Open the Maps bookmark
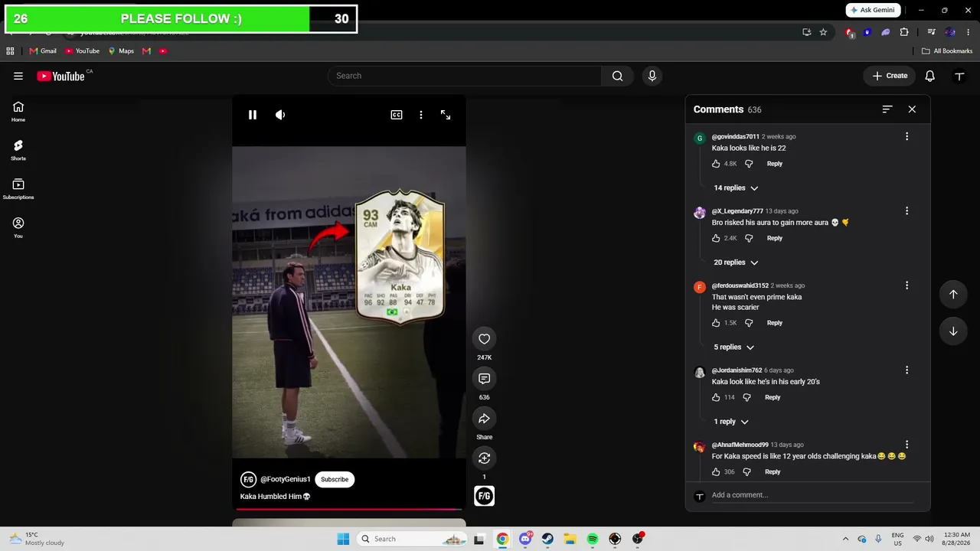This screenshot has height=551, width=980. (121, 51)
